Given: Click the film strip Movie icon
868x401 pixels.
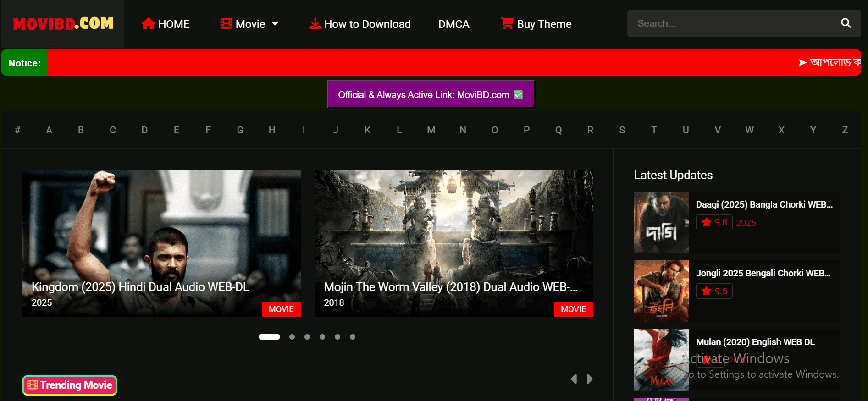Looking at the screenshot, I should click(x=226, y=24).
